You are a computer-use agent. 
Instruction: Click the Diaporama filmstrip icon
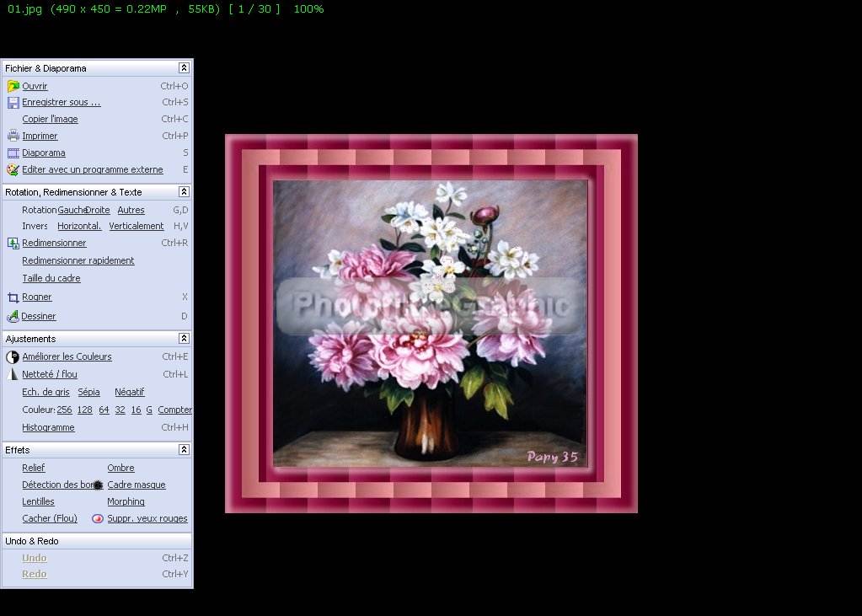(13, 153)
